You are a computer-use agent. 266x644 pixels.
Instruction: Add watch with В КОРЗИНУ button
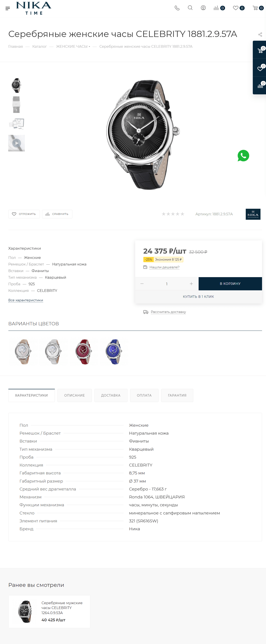(230, 284)
